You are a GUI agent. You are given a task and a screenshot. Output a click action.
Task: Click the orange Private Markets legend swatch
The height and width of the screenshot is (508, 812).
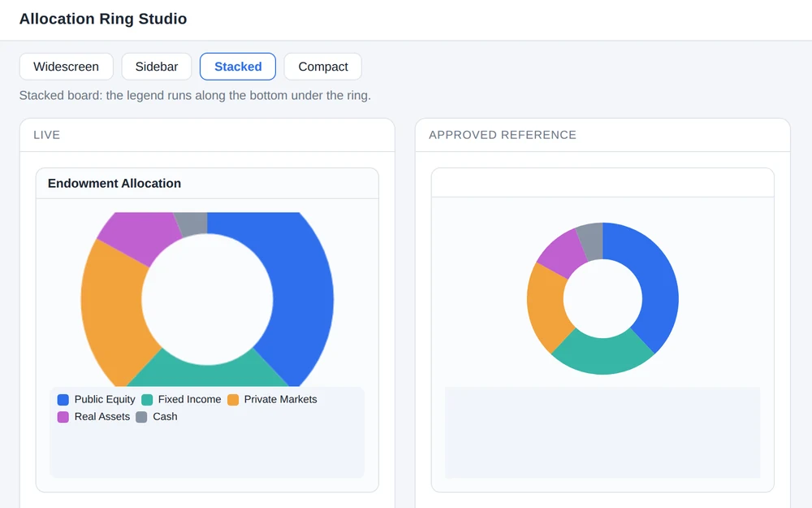pyautogui.click(x=233, y=400)
